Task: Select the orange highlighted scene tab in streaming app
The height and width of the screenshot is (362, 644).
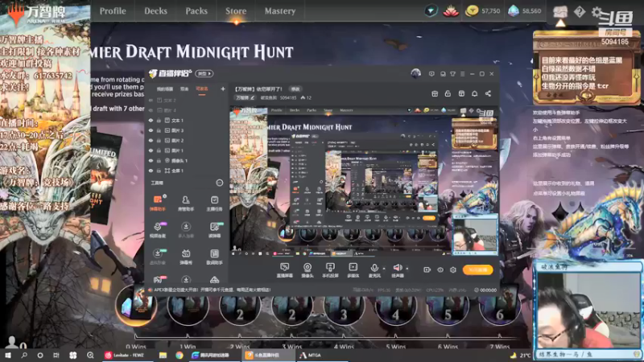Action: 202,89
